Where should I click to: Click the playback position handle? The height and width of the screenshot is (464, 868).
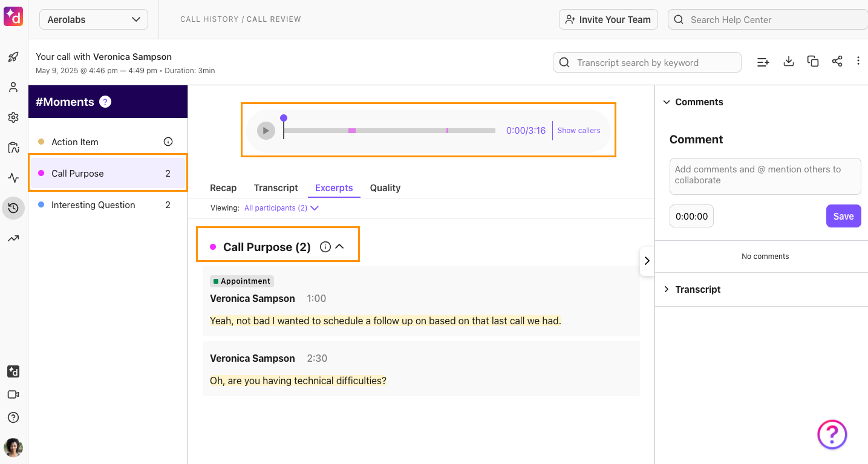(x=284, y=118)
